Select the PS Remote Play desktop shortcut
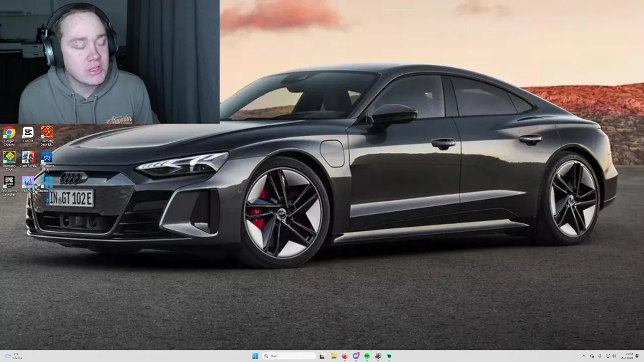644x362 pixels. [x=47, y=161]
